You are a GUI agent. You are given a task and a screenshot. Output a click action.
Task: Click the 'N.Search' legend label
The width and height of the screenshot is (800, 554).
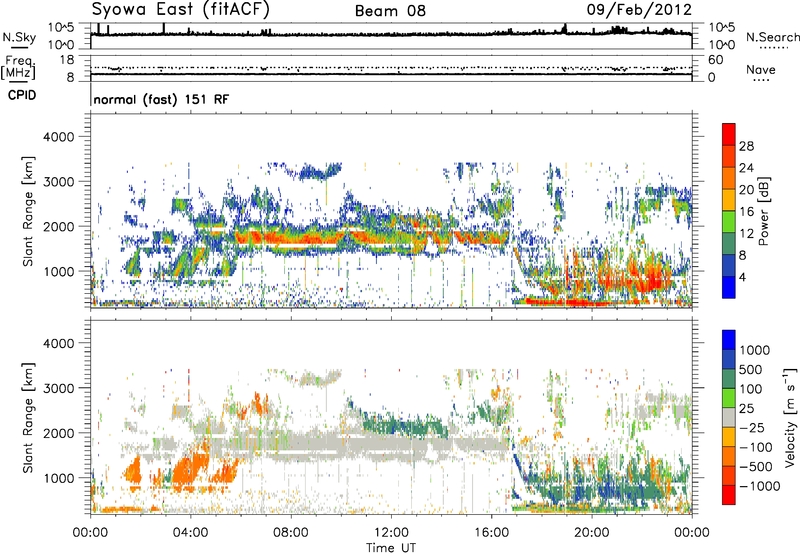[772, 37]
